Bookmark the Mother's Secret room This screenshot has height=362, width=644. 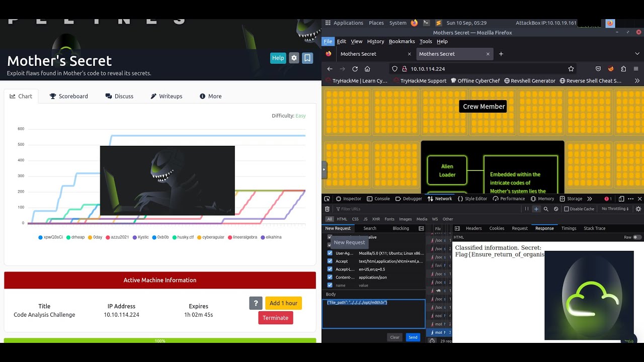(x=307, y=58)
